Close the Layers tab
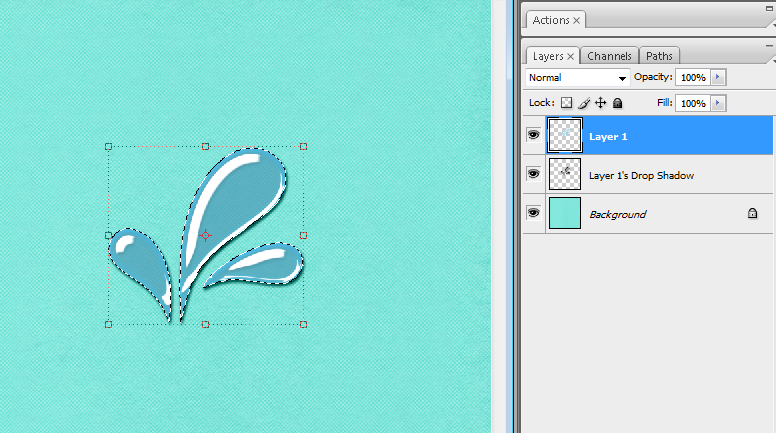 tap(571, 56)
